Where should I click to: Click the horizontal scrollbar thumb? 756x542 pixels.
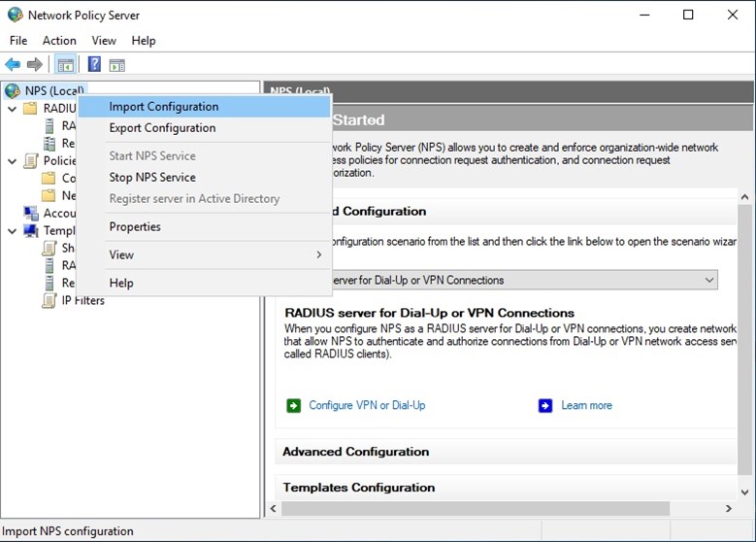pos(476,508)
